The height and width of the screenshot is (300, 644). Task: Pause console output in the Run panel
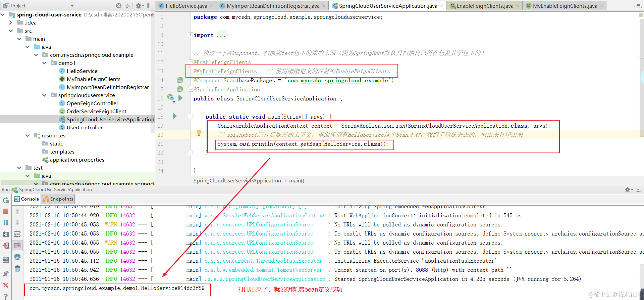pyautogui.click(x=6, y=223)
